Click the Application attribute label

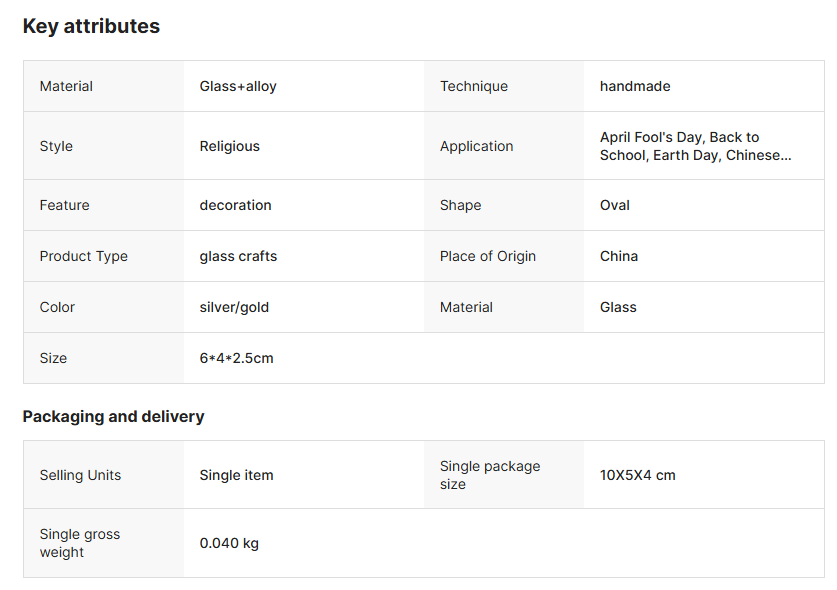(476, 146)
